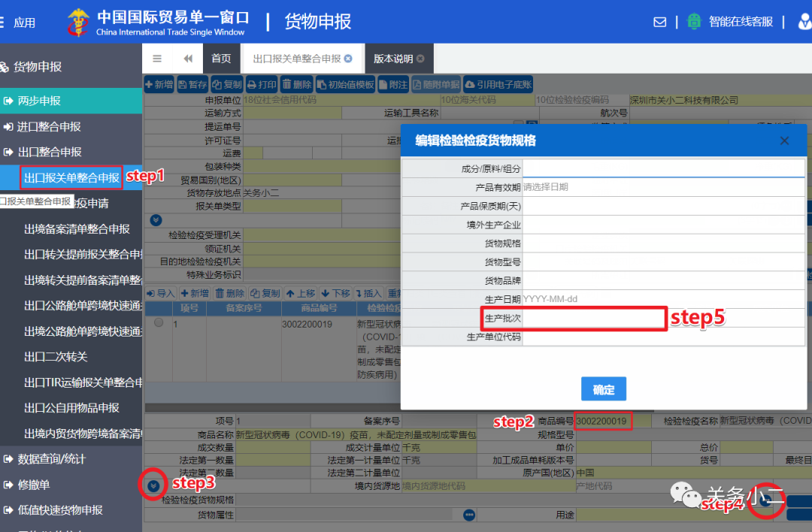Click the 确定 confirm button in dialog
This screenshot has height=532, width=812.
(x=603, y=388)
